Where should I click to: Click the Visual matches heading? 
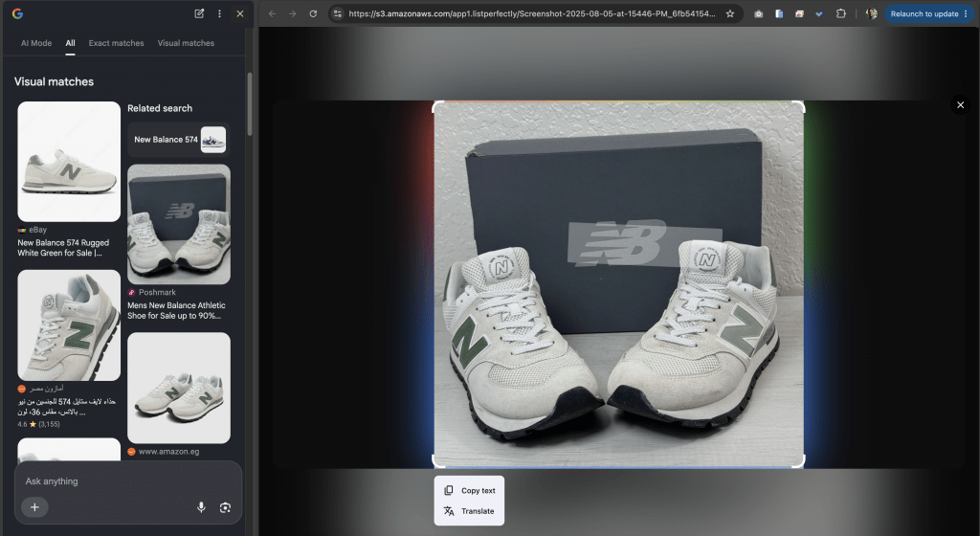click(54, 82)
